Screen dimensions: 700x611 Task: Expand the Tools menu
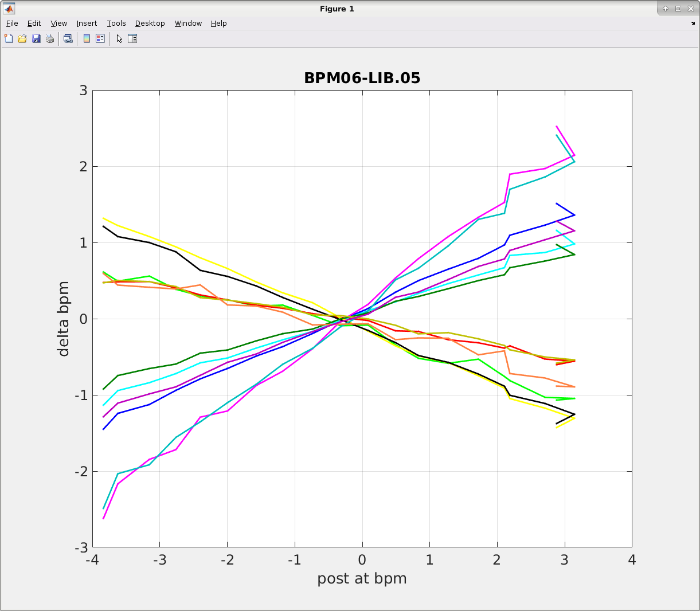[x=116, y=23]
